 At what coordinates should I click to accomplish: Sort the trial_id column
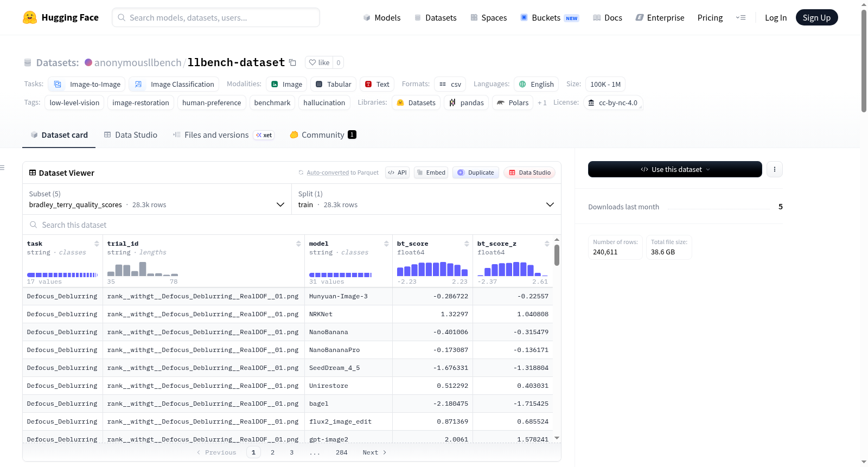(x=298, y=244)
